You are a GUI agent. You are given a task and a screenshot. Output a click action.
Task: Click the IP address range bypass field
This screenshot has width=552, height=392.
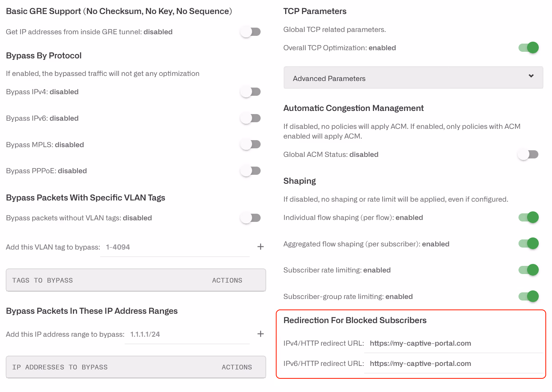[x=187, y=334]
